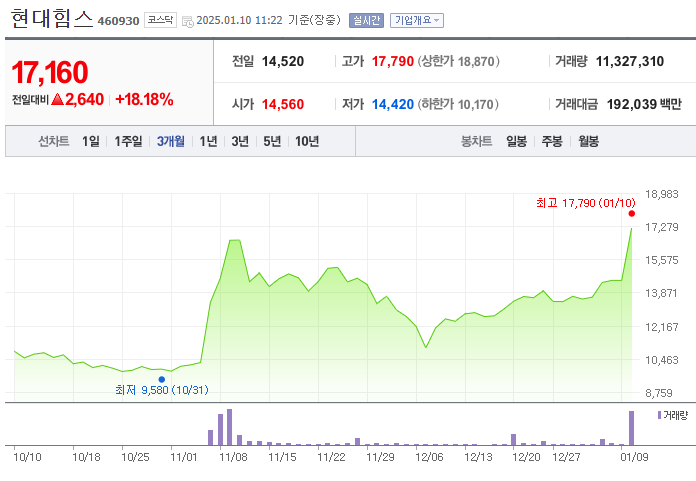Select the 3개월 line chart tab
Image resolution: width=696 pixels, height=481 pixels.
click(171, 141)
